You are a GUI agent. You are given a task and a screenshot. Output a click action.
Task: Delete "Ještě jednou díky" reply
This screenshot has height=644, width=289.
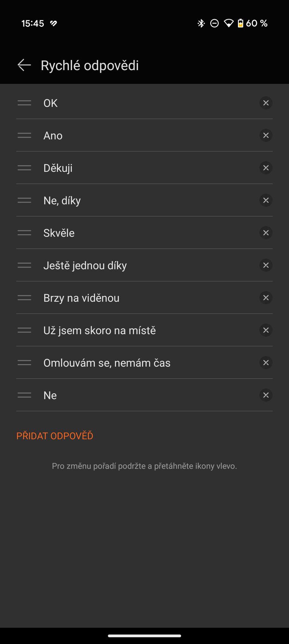(266, 265)
